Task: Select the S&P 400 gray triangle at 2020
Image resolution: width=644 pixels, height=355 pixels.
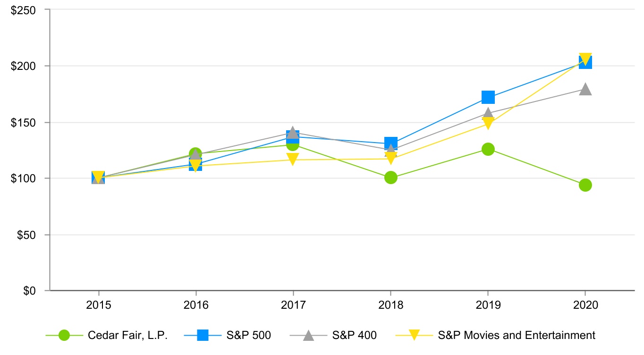Action: [x=585, y=89]
